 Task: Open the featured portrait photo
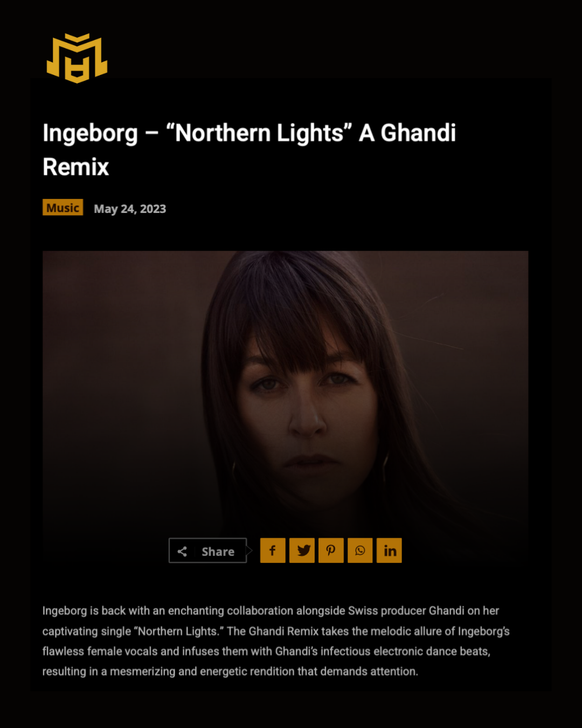(285, 394)
